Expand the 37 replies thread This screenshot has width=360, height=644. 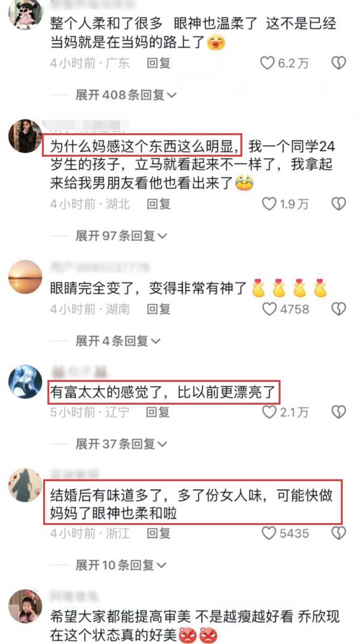pyautogui.click(x=121, y=444)
